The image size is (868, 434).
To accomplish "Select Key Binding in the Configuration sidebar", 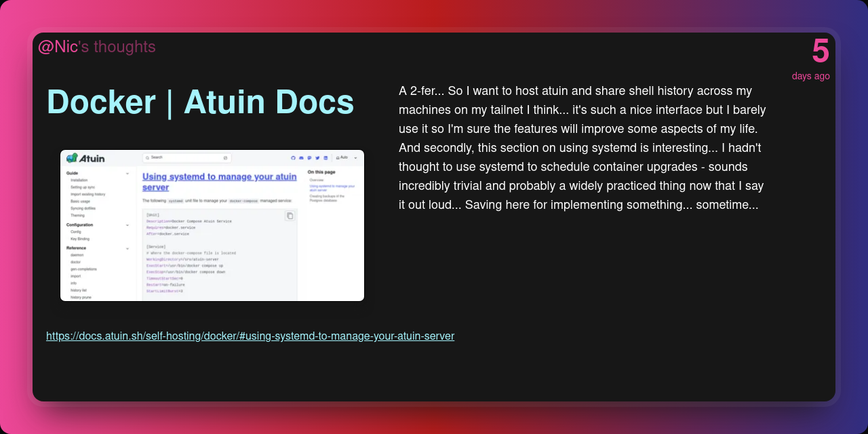I will pos(80,239).
